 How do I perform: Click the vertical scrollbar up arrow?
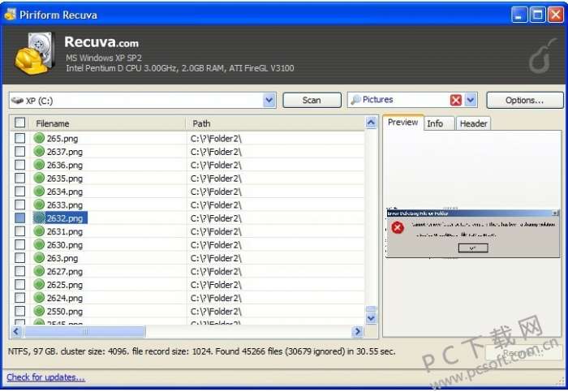pyautogui.click(x=371, y=123)
